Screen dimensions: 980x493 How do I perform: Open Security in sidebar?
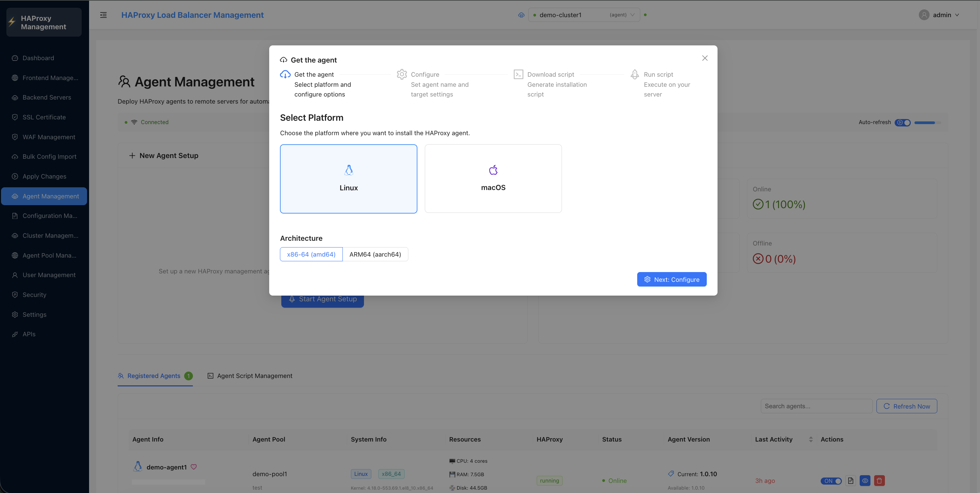[44, 295]
